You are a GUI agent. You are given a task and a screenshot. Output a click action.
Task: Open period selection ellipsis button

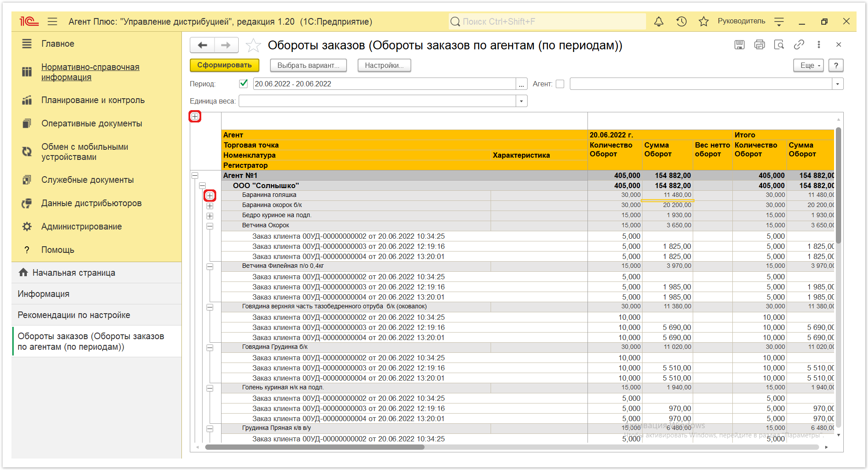(521, 84)
